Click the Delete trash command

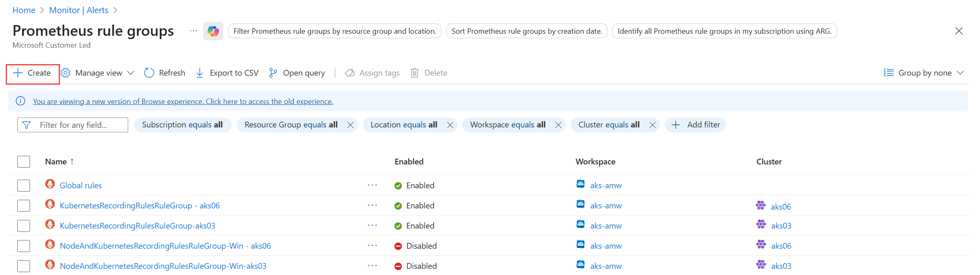(429, 73)
